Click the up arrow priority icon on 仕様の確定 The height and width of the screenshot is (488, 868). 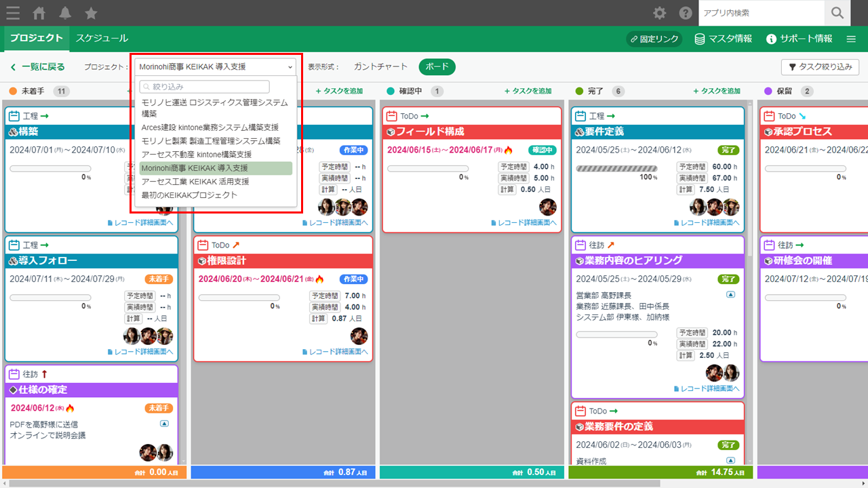[45, 374]
